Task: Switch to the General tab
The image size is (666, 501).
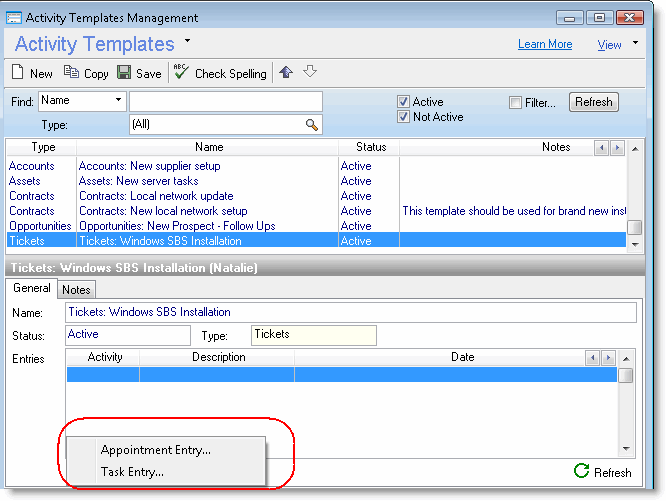Action: click(x=32, y=288)
